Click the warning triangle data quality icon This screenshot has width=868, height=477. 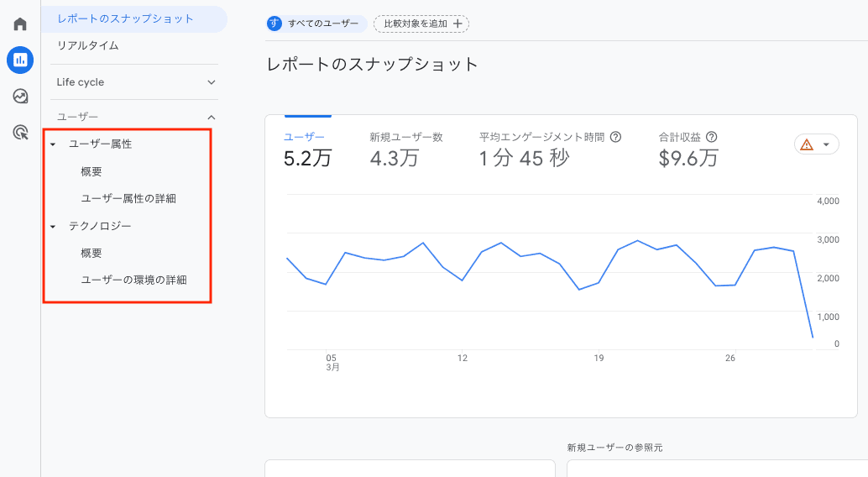(807, 144)
